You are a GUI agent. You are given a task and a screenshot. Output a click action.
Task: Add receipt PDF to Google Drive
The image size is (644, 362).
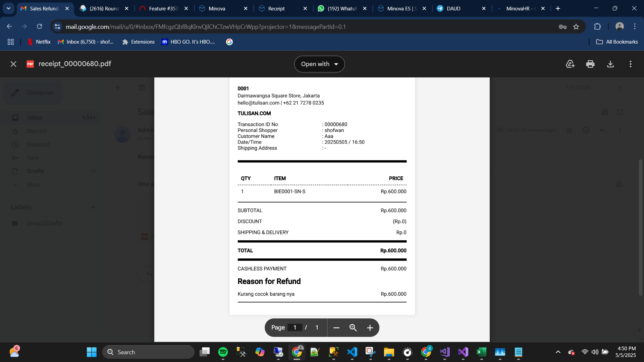570,64
